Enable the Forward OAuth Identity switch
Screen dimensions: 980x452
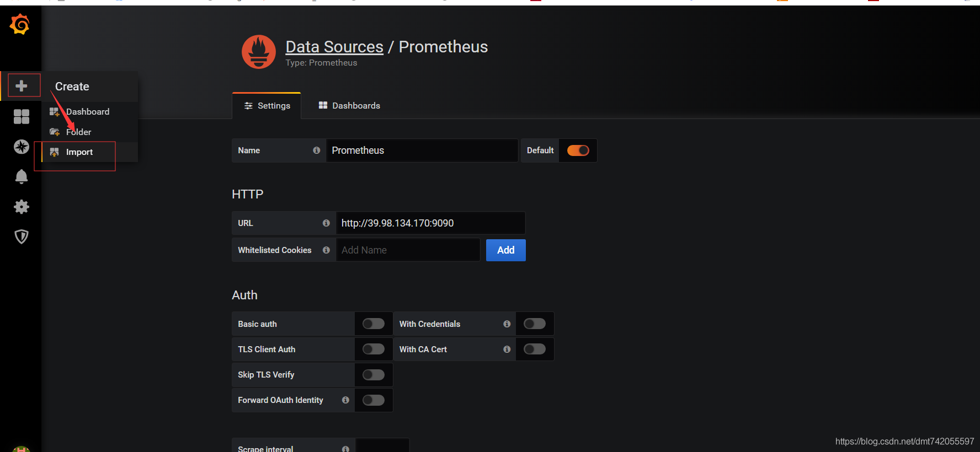[374, 400]
